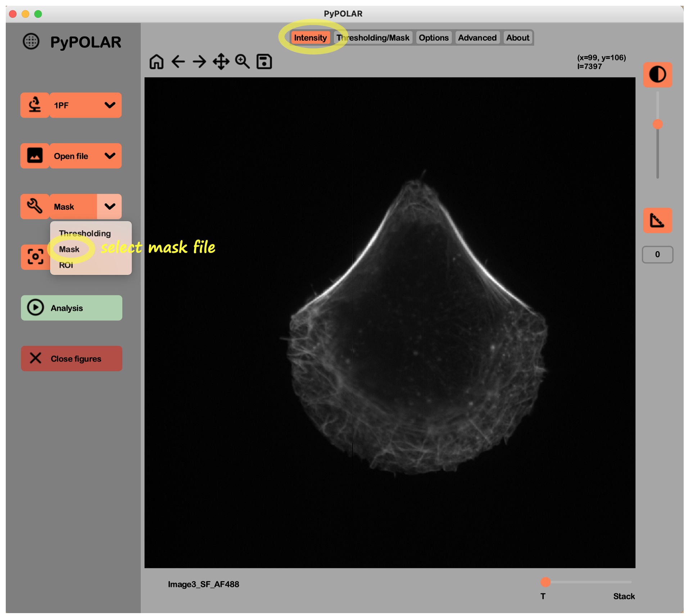This screenshot has height=616, width=688.
Task: Expand the Open file dropdown arrow
Action: [x=110, y=156]
